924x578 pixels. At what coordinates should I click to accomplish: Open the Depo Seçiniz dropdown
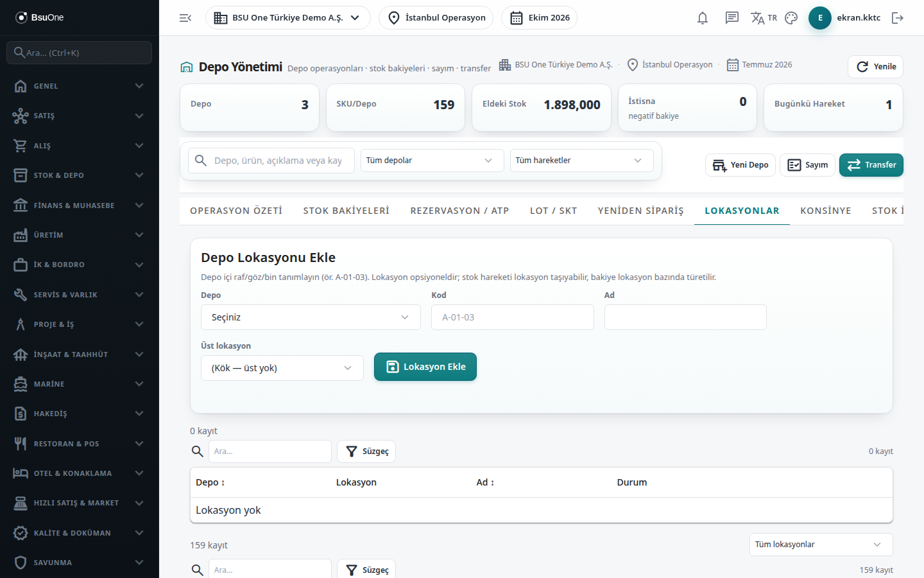311,317
